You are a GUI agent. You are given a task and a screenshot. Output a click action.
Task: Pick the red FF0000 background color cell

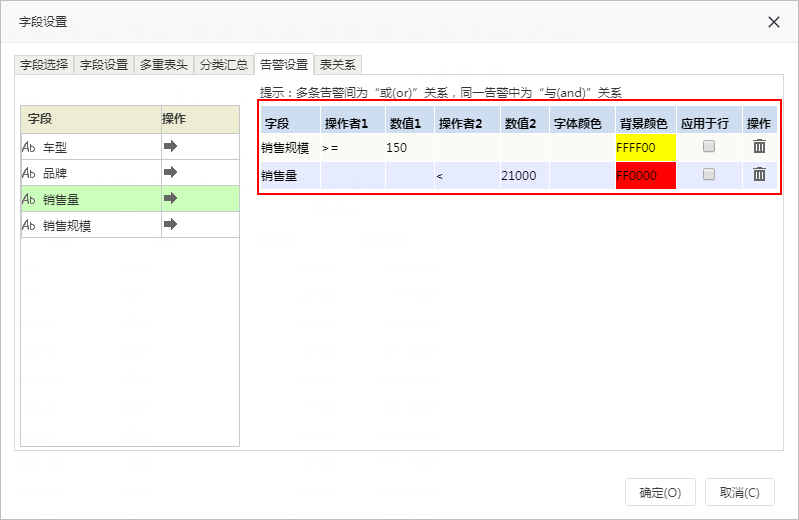click(x=646, y=176)
